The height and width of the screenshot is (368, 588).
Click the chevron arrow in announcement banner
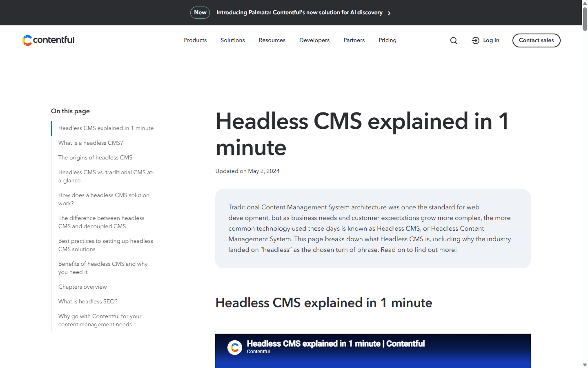(389, 13)
